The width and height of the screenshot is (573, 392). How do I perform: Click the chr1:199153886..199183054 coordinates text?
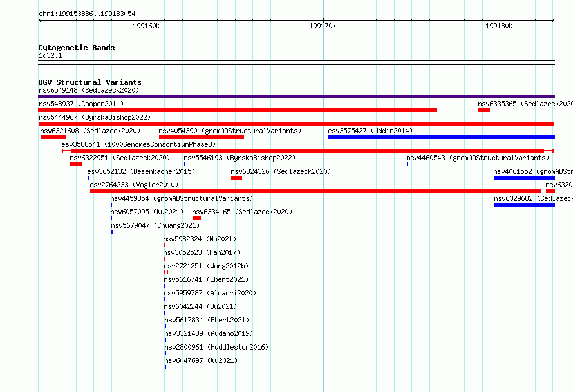tap(87, 14)
